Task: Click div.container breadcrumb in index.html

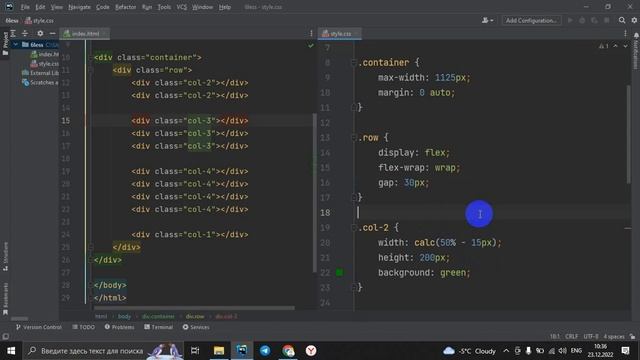Action: click(158, 316)
